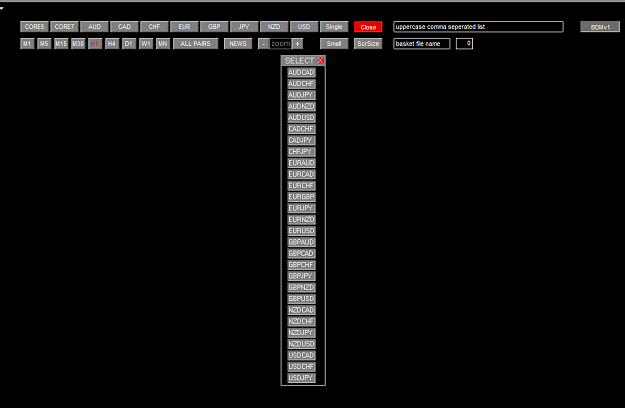
Task: Select the USD currency button
Action: (304, 27)
